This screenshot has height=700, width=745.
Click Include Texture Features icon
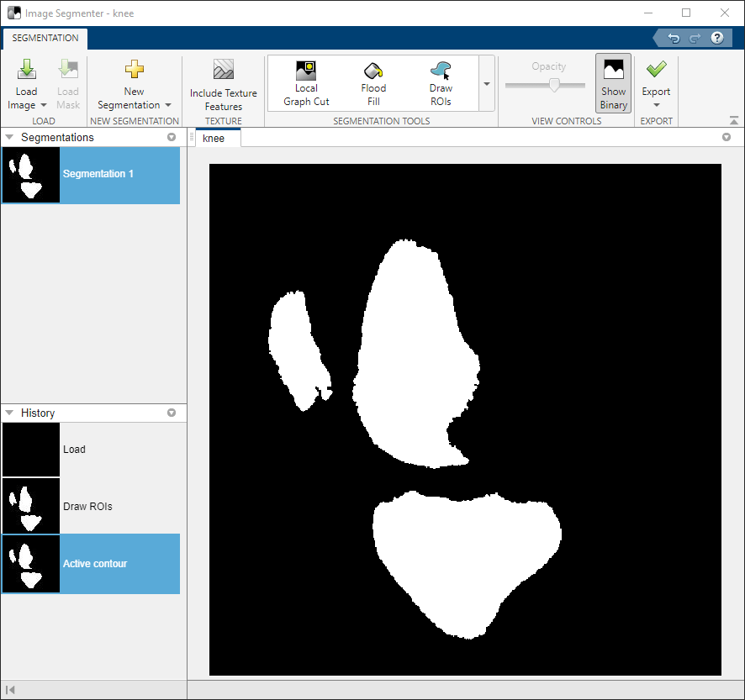click(x=223, y=71)
